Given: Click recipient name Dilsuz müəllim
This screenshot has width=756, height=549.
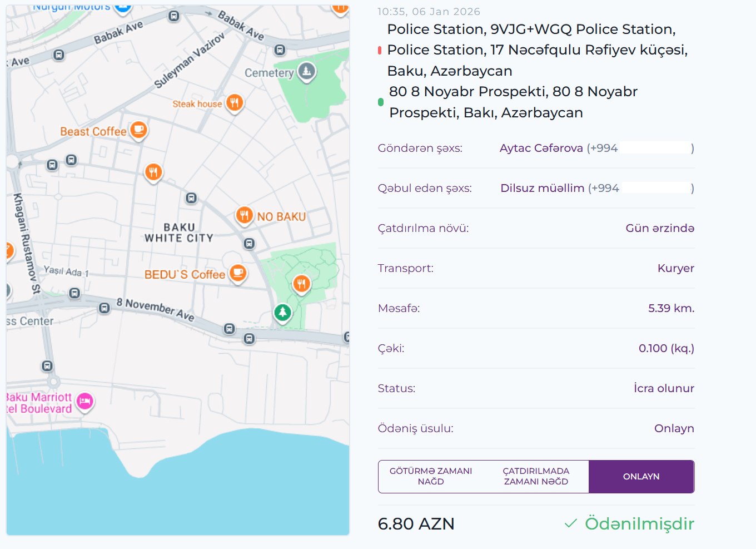Looking at the screenshot, I should (542, 188).
